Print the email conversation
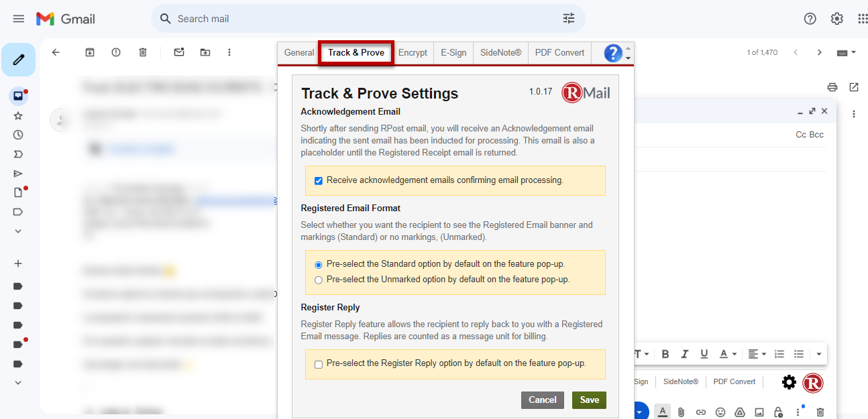The image size is (868, 419). [832, 87]
